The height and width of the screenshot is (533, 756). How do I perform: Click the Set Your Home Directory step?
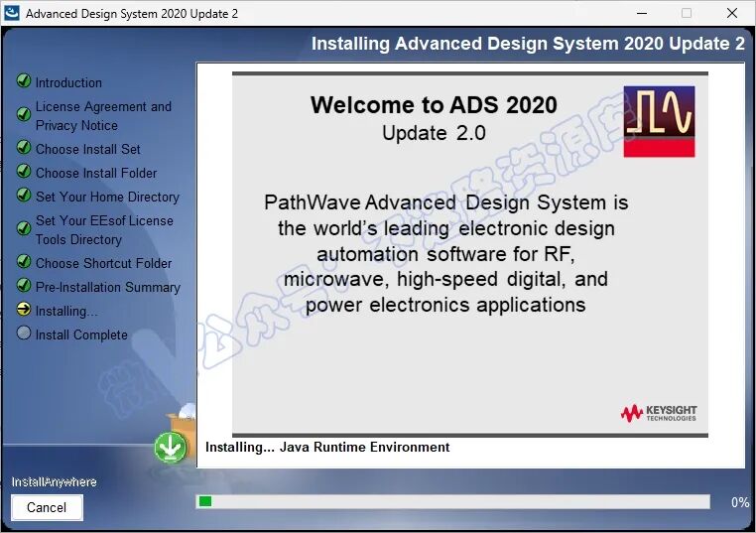coord(107,197)
